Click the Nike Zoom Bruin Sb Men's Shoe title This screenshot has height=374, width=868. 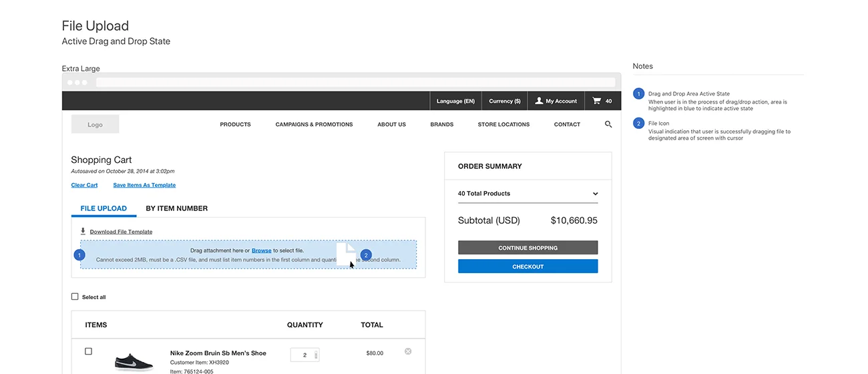coord(218,353)
